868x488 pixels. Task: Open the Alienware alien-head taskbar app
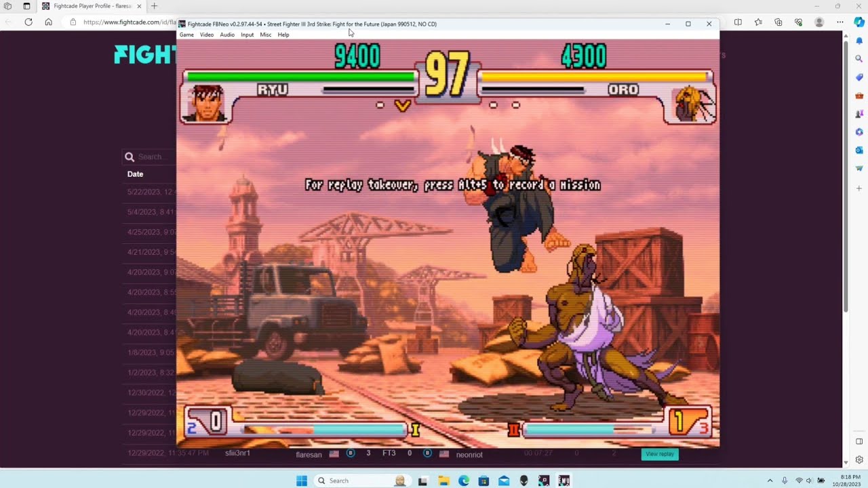coord(524,481)
